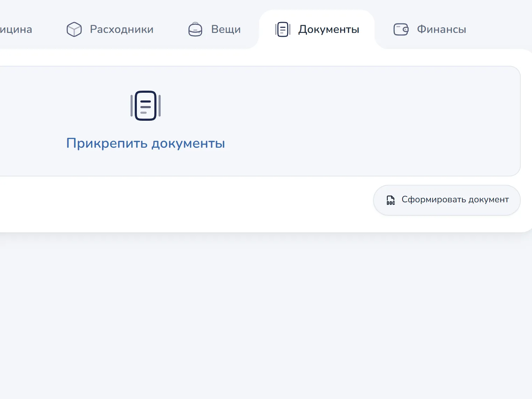Click the cube icon next to Расходники

coord(74,29)
